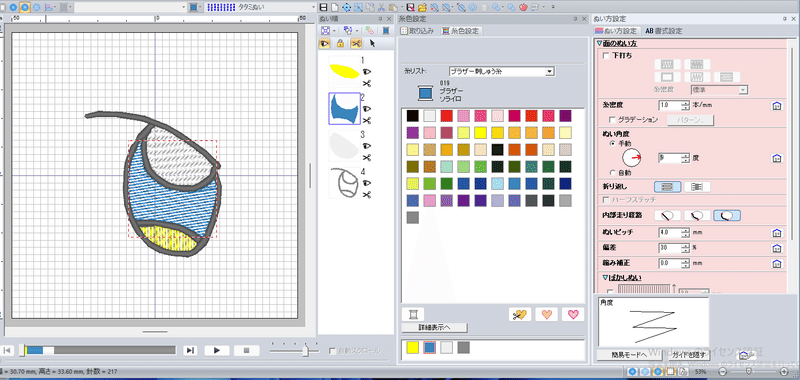800x380 pixels.
Task: Increase the 偏差 percent stepper
Action: click(x=685, y=246)
